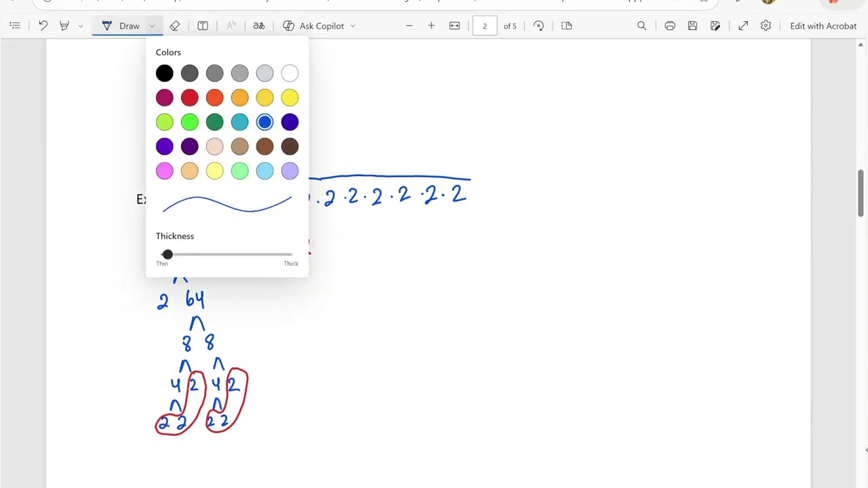Click the Edit with Acrobat button
Image resolution: width=868 pixels, height=488 pixels.
(x=823, y=26)
